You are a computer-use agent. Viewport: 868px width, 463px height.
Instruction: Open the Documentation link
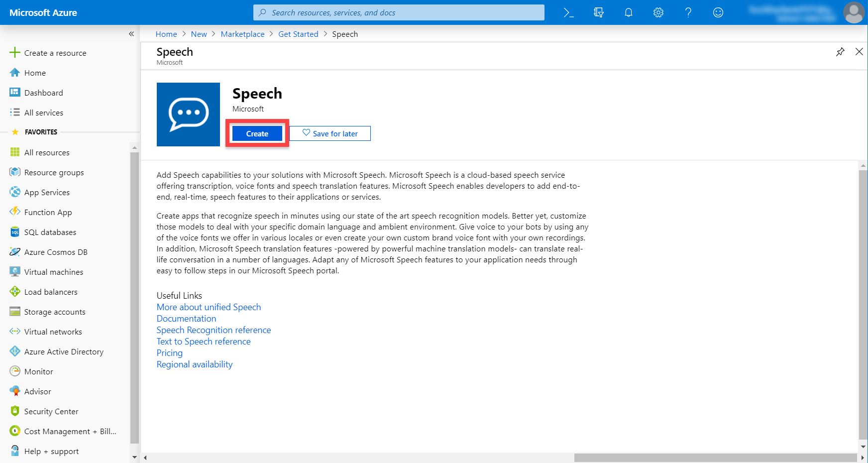(x=186, y=319)
